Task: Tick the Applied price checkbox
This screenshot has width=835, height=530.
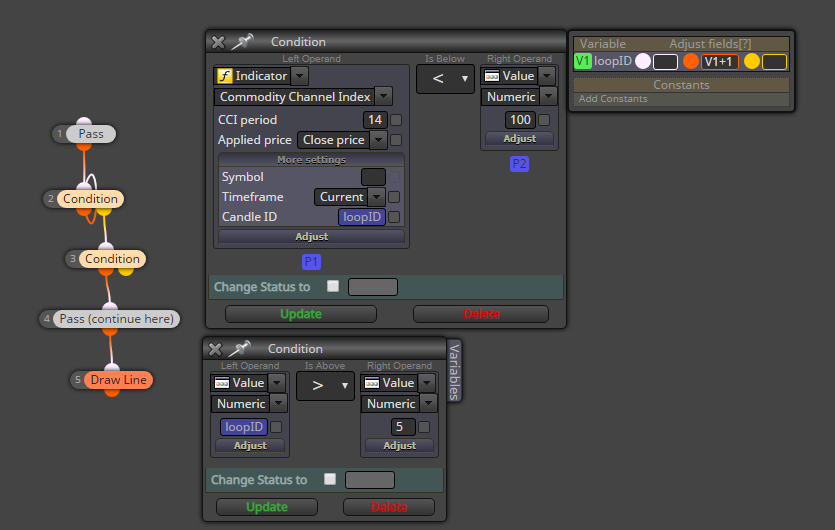Action: 396,140
